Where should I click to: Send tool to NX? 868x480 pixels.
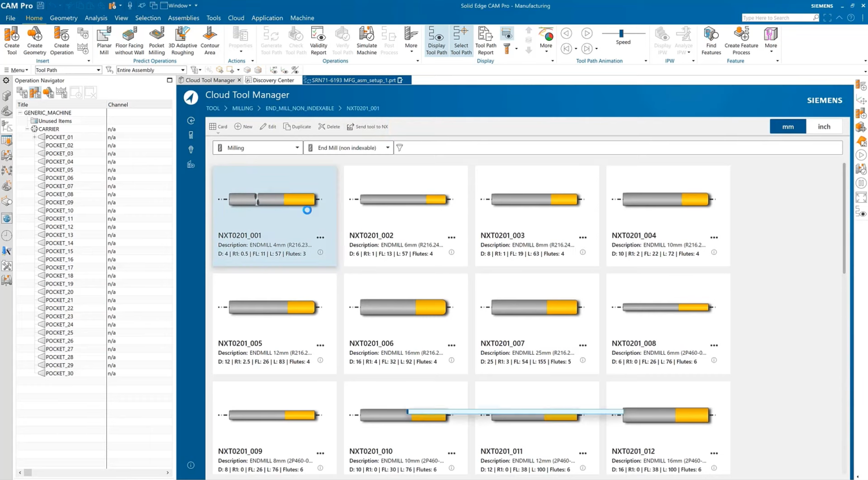coord(367,126)
